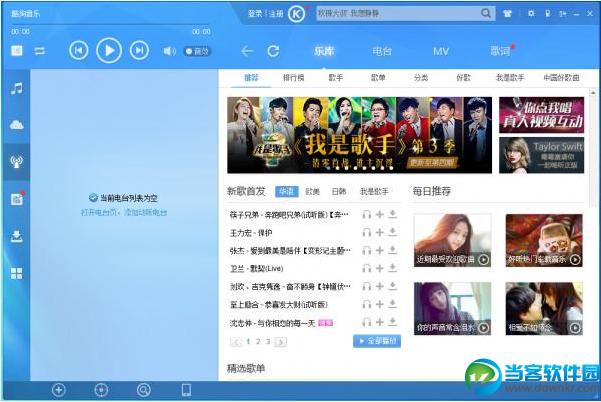This screenshot has height=402, width=601.
Task: Add 沈志仲 song to playlist
Action: [380, 322]
